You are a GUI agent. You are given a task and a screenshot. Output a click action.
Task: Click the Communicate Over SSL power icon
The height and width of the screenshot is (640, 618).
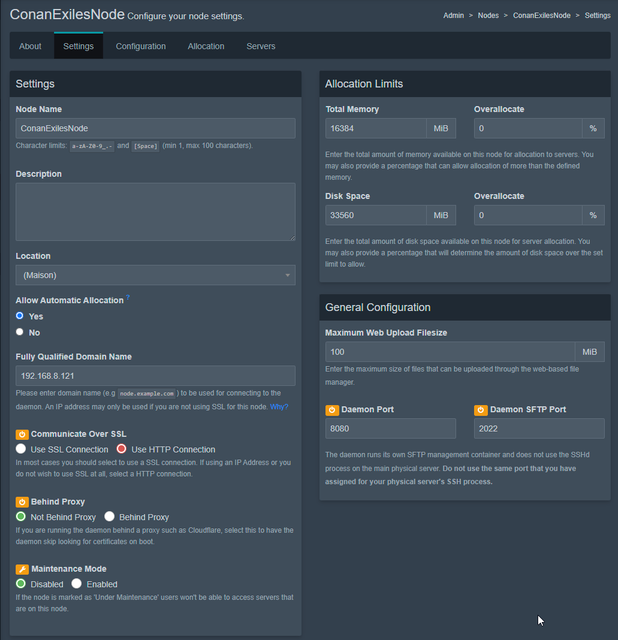pyautogui.click(x=22, y=434)
